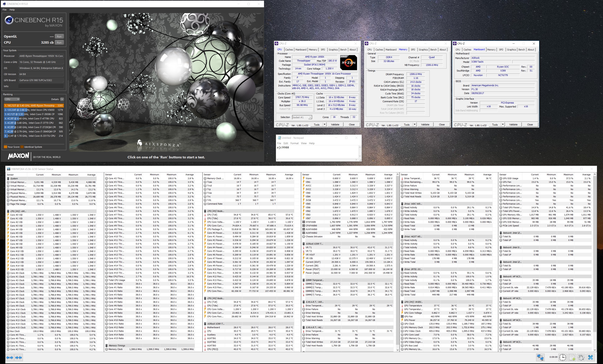This screenshot has height=364, width=603.
Task: Click HWiNFO collapse columns double-arrow button
Action: coord(19,358)
